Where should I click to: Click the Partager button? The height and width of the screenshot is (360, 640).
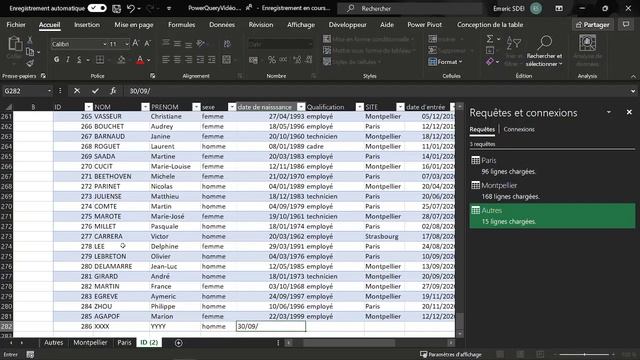pyautogui.click(x=592, y=25)
